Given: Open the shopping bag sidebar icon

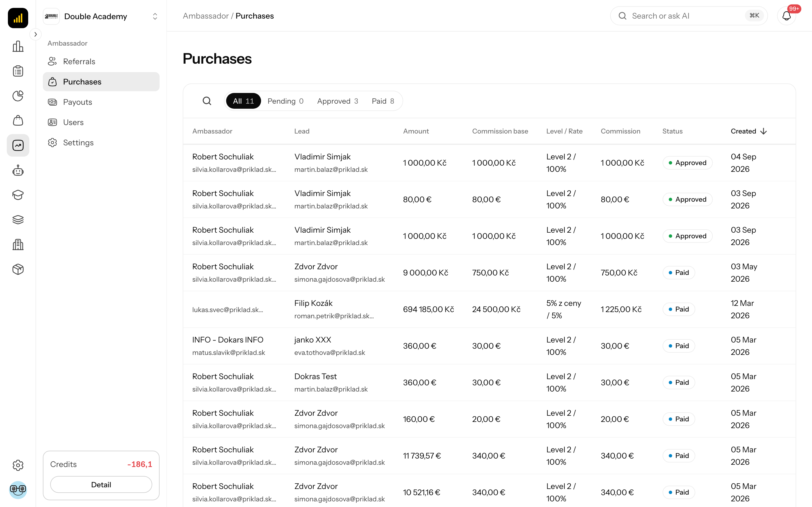Looking at the screenshot, I should coord(18,120).
